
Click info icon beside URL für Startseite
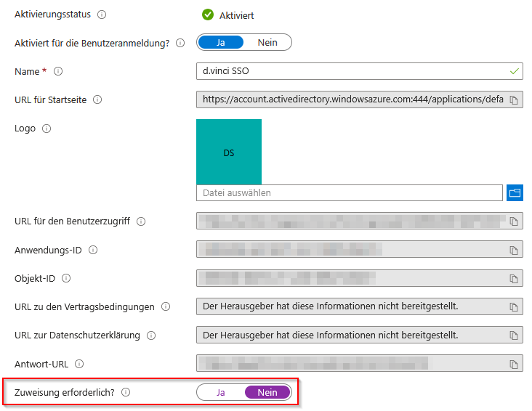[x=97, y=99]
